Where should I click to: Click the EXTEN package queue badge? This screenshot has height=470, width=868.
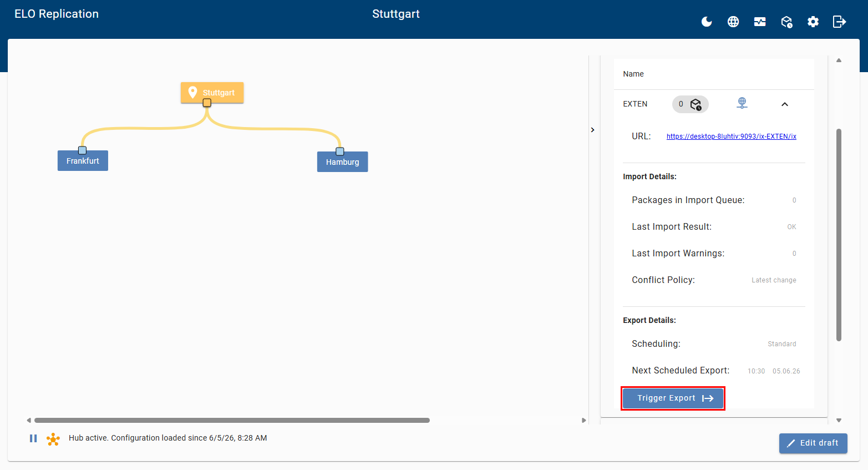pos(691,104)
